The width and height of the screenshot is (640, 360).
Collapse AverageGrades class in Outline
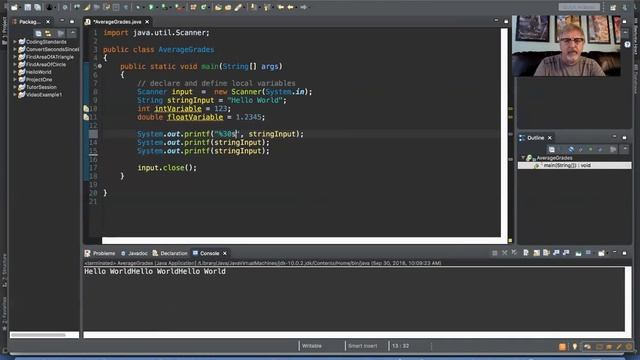523,158
